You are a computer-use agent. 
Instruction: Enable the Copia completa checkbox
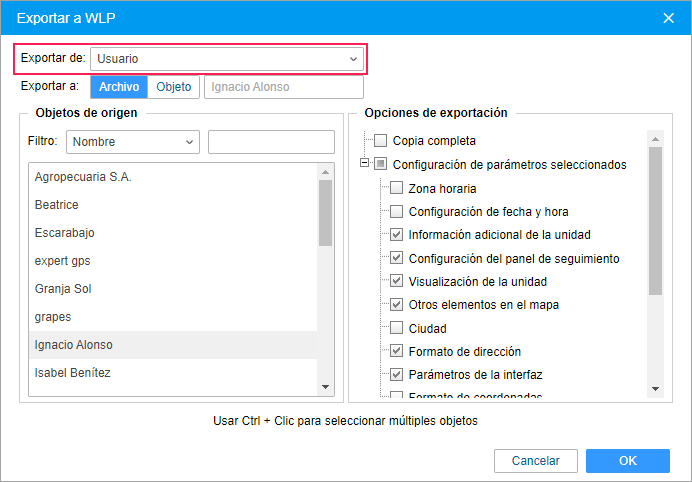(380, 141)
